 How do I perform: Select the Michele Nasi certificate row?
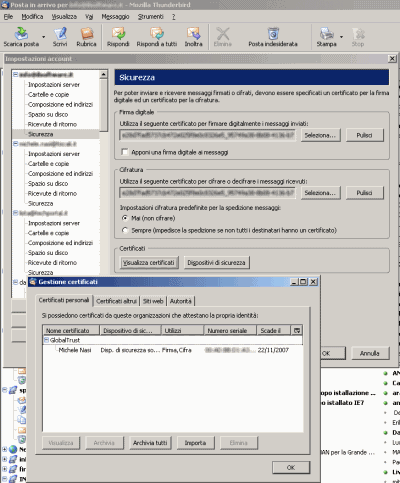tap(173, 350)
